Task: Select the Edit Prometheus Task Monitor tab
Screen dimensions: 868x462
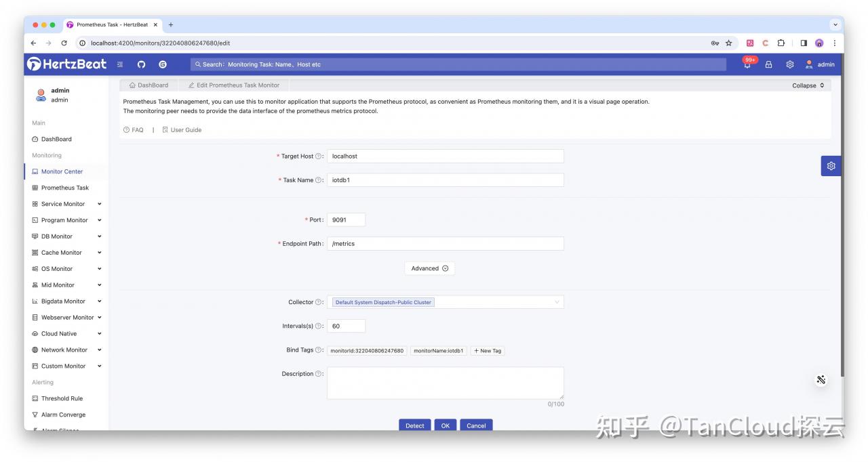Action: [x=234, y=85]
